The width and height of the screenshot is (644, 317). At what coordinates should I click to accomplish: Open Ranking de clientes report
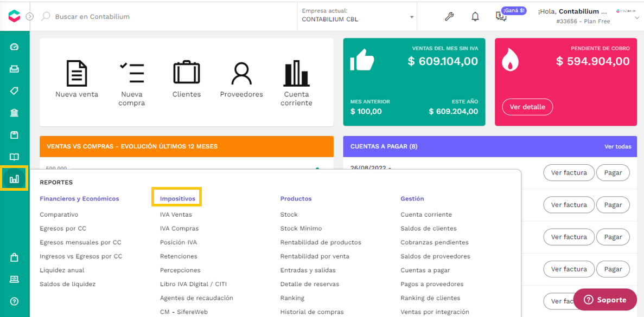430,298
